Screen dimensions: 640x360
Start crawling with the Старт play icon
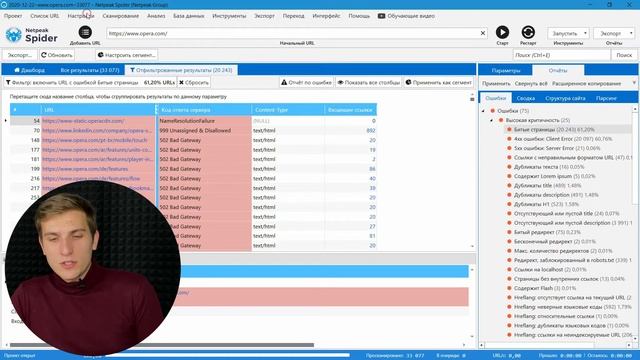coord(502,32)
